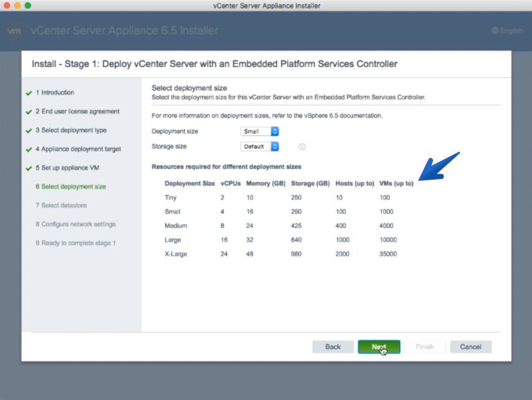
Task: Click the Resources required for different deployment sizes heading
Action: coord(226,167)
